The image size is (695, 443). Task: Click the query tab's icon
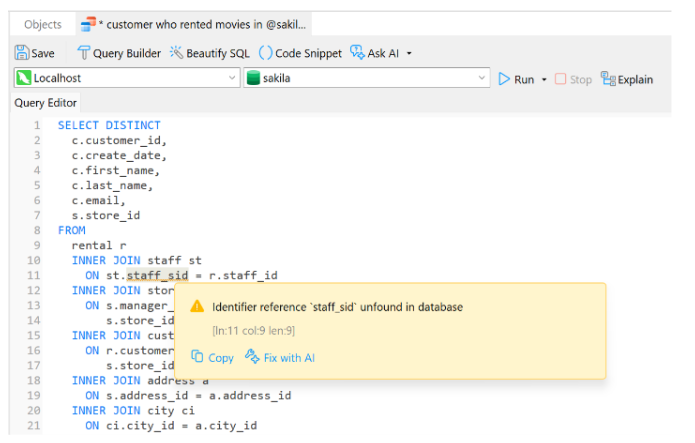pyautogui.click(x=88, y=24)
